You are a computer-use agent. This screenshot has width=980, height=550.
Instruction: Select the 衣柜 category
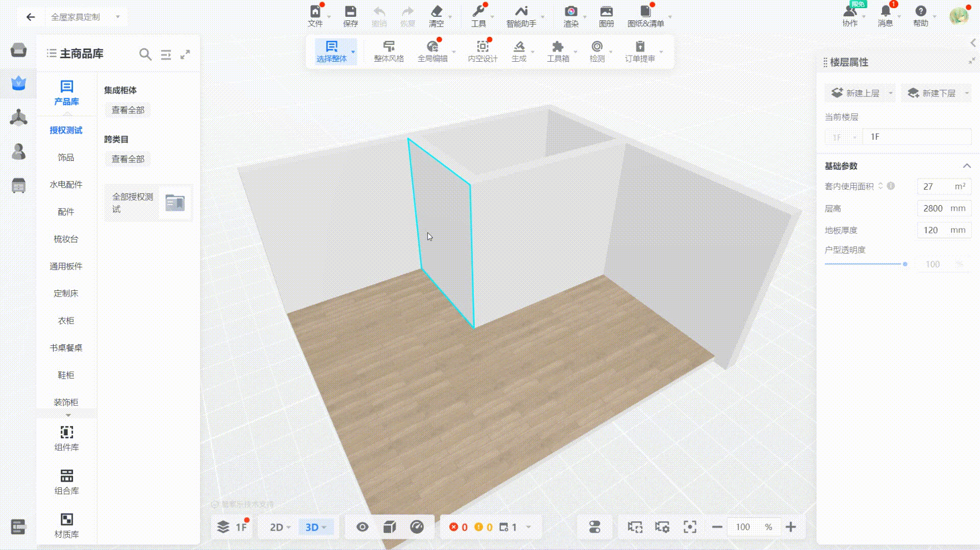click(66, 320)
